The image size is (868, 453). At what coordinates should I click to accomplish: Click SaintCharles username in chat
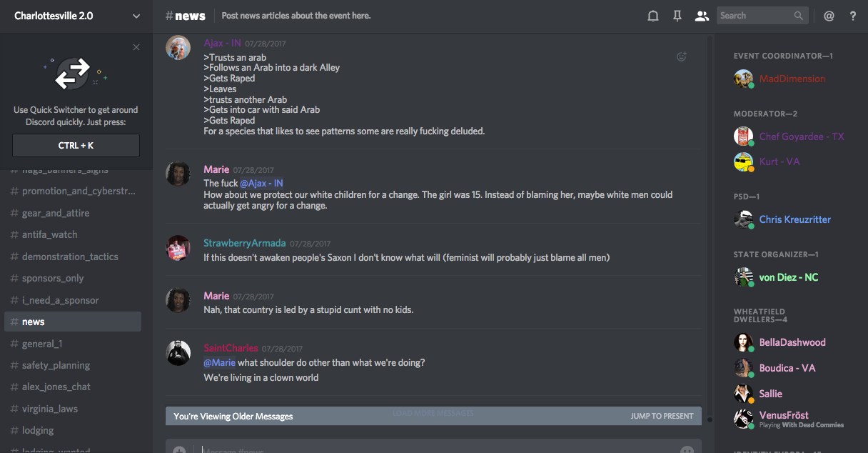(x=231, y=348)
